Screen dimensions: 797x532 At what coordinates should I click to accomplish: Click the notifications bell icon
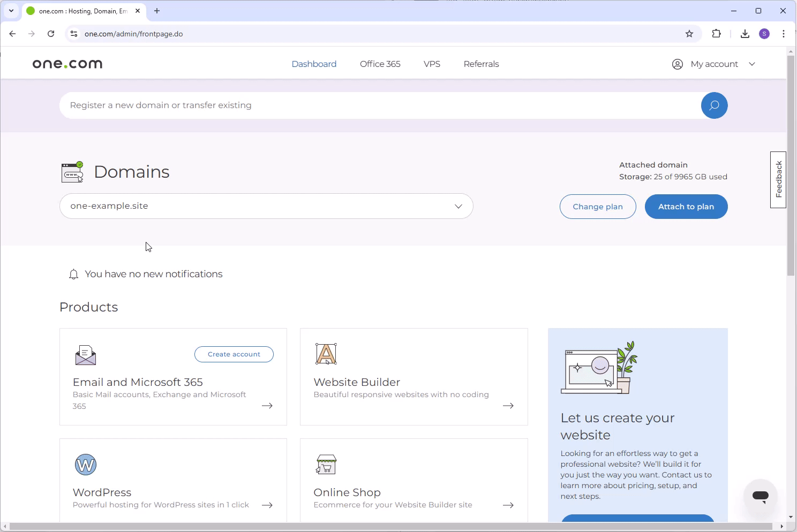coord(73,273)
